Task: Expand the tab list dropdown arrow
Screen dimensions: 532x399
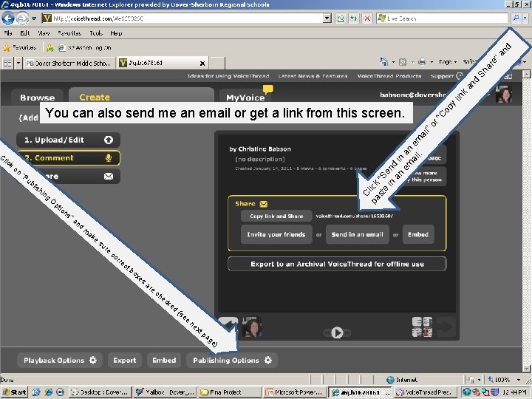Action: [18, 63]
